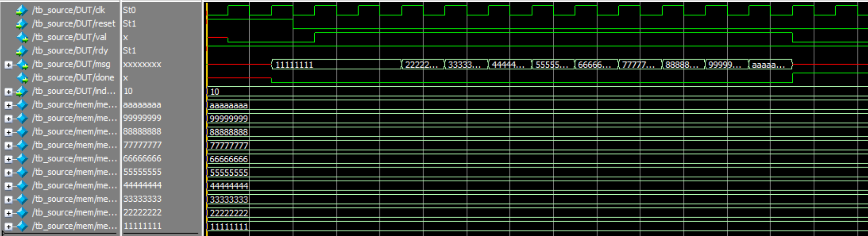Expand the /tb_source/DUT/msg bus
The height and width of the screenshot is (236, 868).
click(8, 65)
